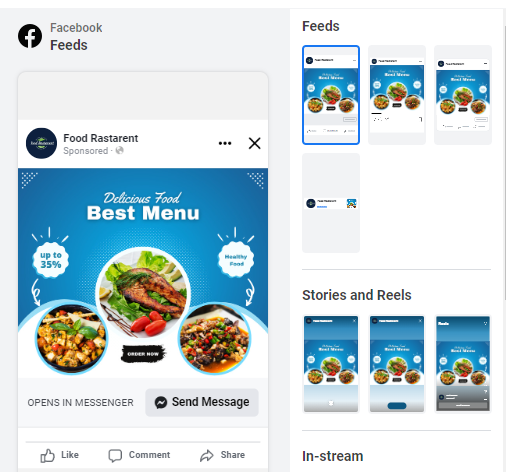Click the Order Now label in ad image

143,354
